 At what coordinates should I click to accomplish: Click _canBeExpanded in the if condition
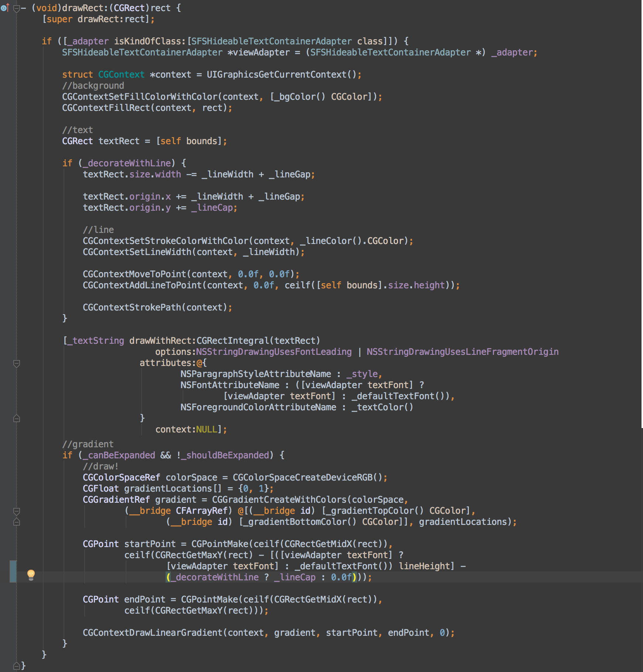click(x=119, y=455)
